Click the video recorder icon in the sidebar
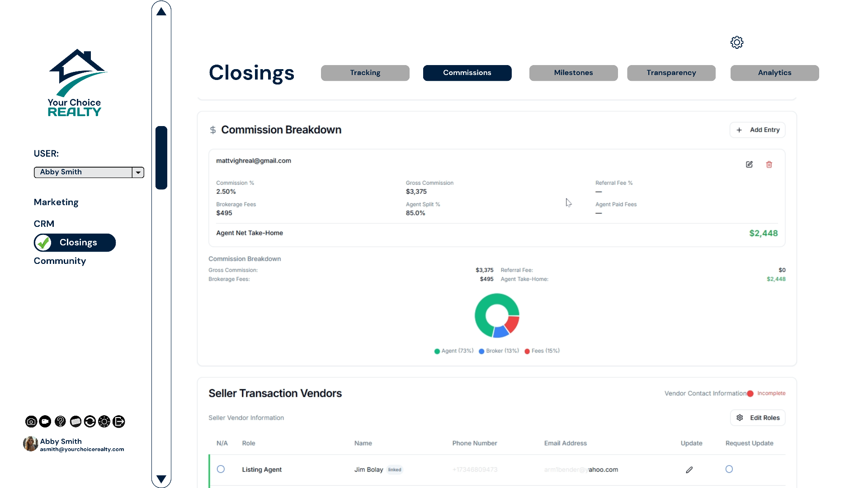Viewport: 868px width, 488px height. (45, 422)
